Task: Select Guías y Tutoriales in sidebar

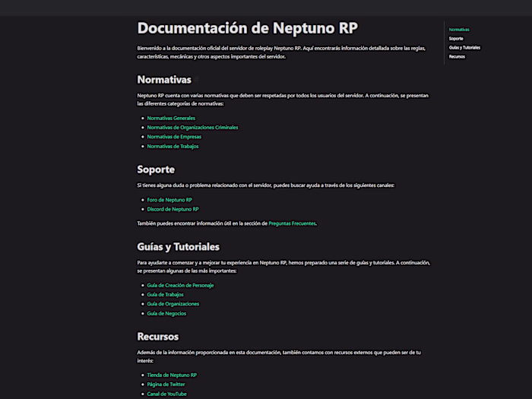Action: [x=464, y=47]
